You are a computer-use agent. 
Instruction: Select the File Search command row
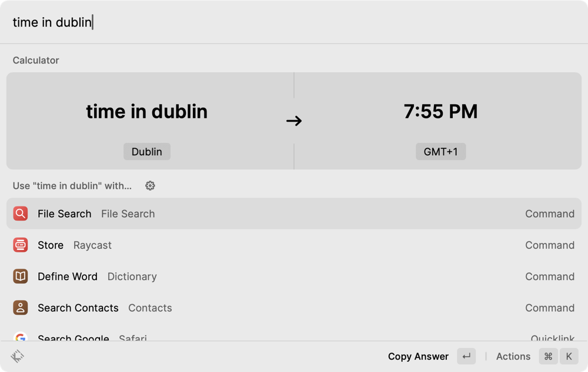[x=294, y=214]
